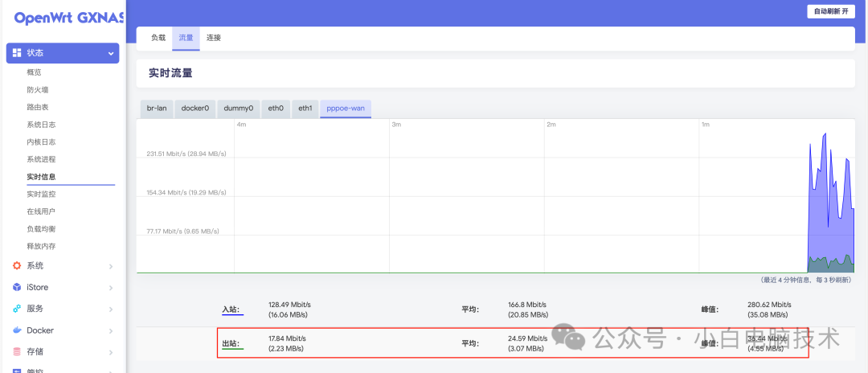The image size is (868, 373).
Task: Open 实时监控 in the sidebar
Action: (x=41, y=195)
